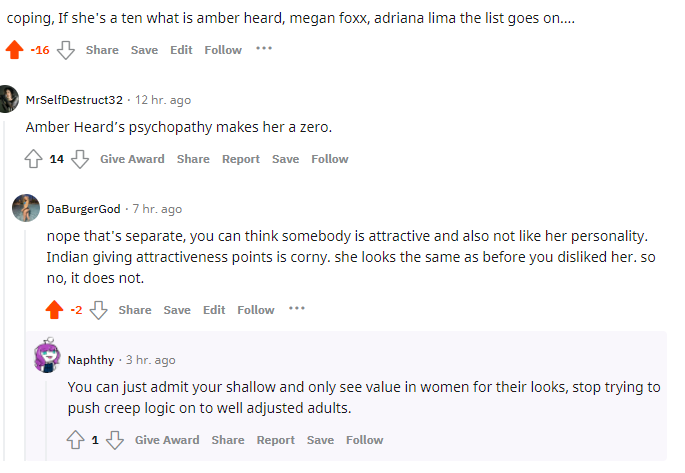685x473 pixels.
Task: Open three-dot menu beside top Follow
Action: click(x=264, y=48)
